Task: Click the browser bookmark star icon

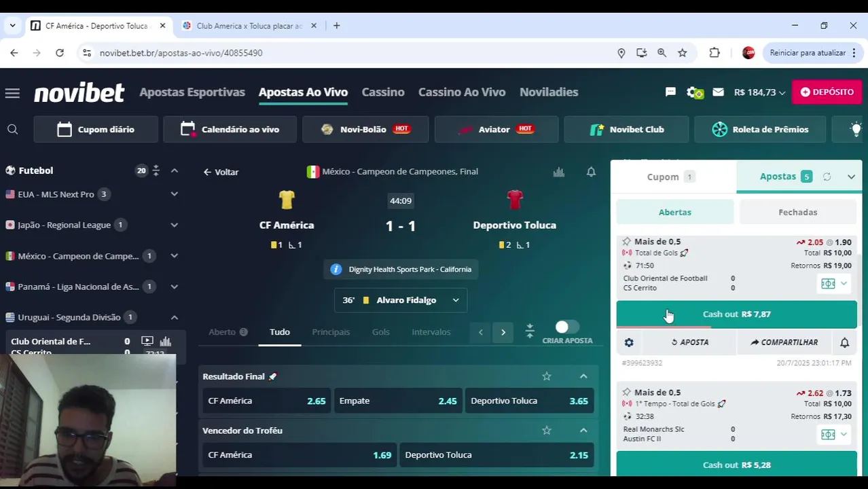Action: pyautogui.click(x=682, y=53)
